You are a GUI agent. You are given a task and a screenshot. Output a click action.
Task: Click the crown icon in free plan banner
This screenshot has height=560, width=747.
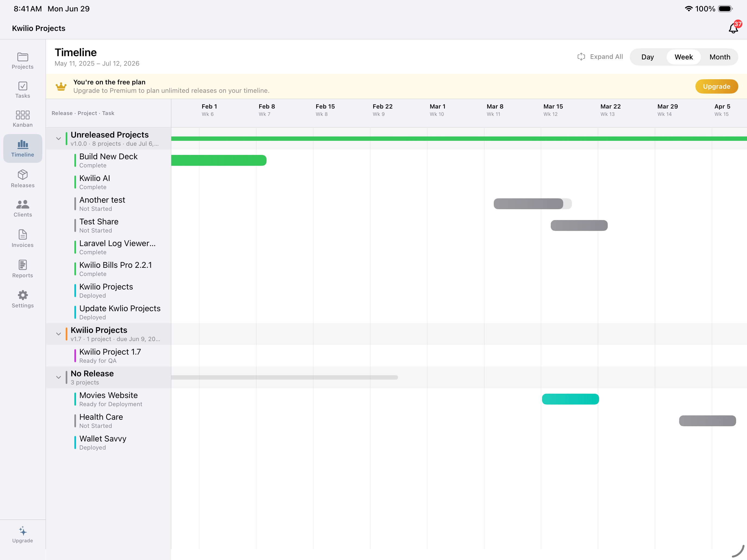(61, 86)
